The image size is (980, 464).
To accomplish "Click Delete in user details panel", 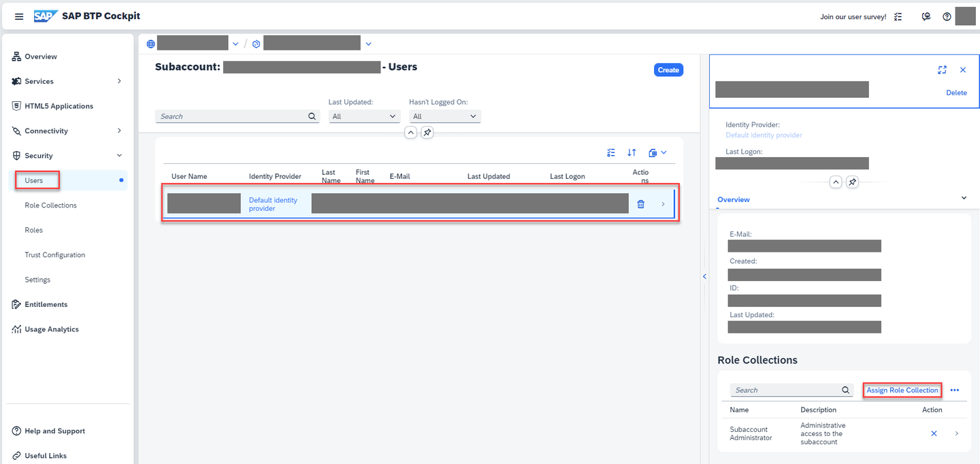I will 956,93.
